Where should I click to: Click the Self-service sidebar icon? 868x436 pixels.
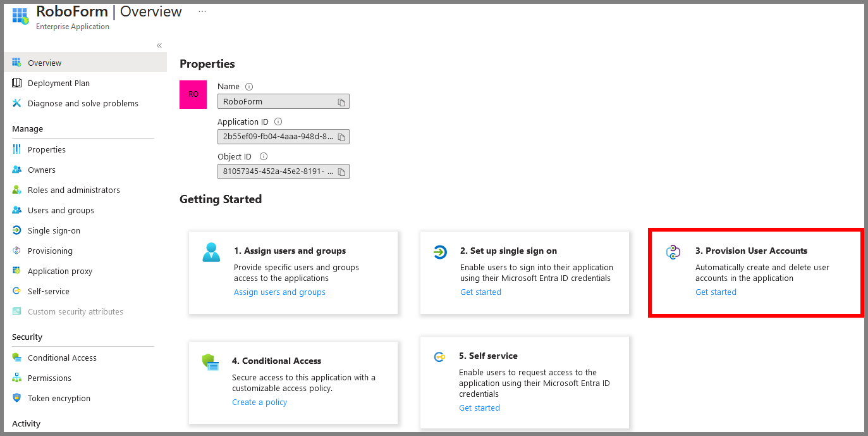[16, 291]
